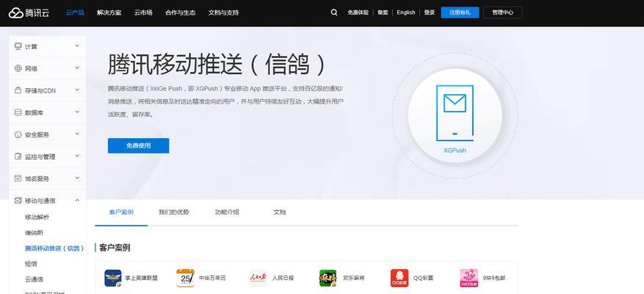Click the 网络 globe icon
This screenshot has height=294, width=644.
tap(18, 68)
